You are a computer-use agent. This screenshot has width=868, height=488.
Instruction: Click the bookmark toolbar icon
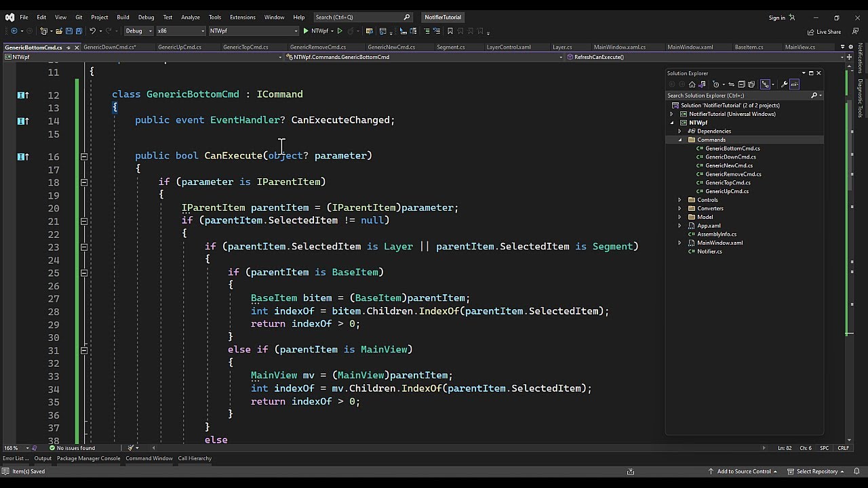[450, 30]
